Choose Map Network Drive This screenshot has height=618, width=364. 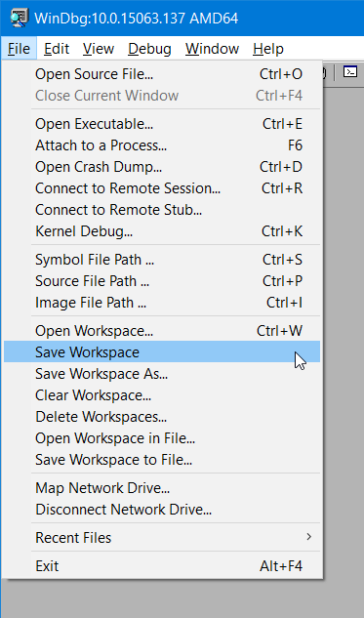pyautogui.click(x=162, y=488)
